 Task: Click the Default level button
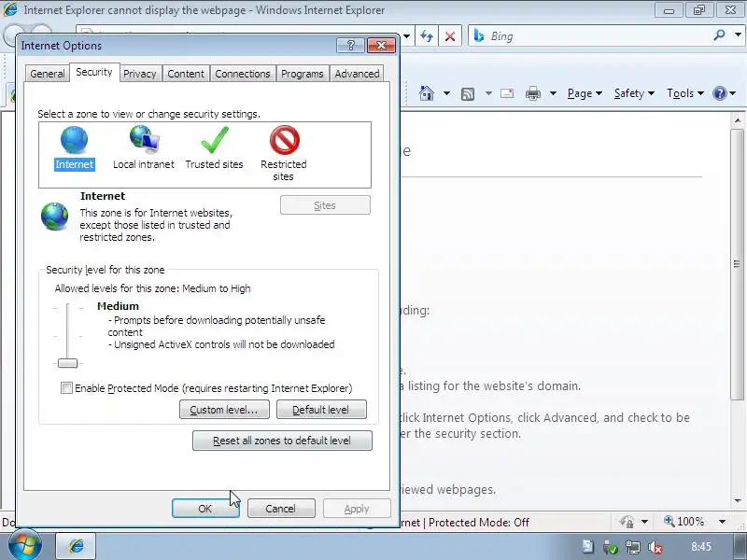(x=321, y=410)
